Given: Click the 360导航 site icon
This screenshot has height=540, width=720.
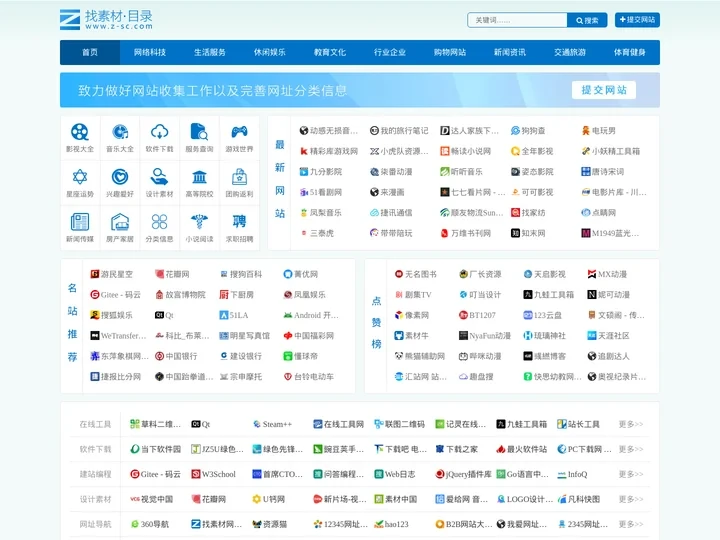Looking at the screenshot, I should tap(135, 524).
